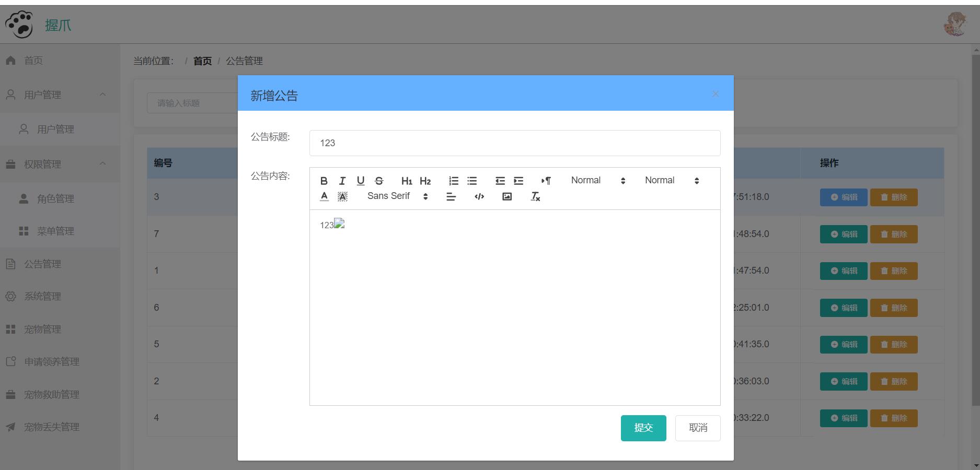Viewport: 980px width, 470px height.
Task: Open 宠物丢失管理 in sidebar
Action: pos(60,427)
